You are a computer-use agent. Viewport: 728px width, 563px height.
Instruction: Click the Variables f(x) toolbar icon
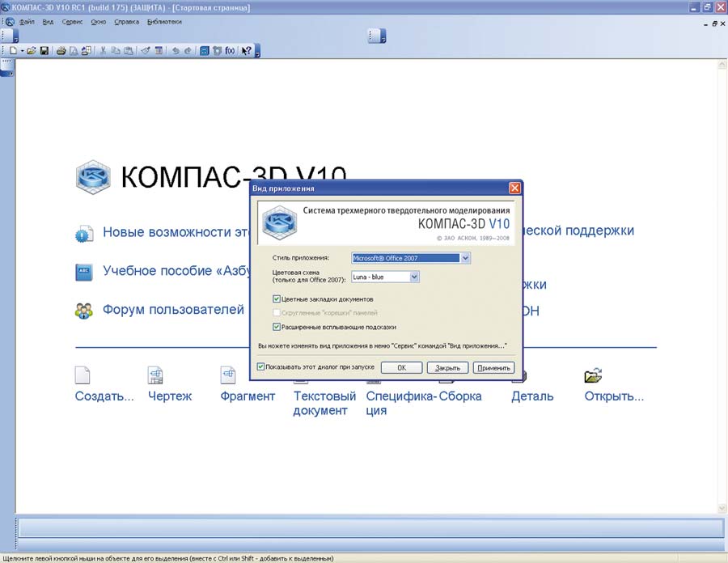coord(230,51)
